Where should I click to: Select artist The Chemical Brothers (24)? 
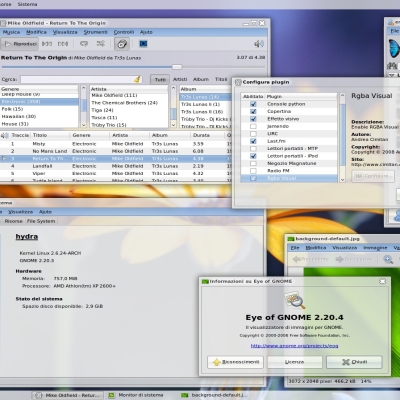click(x=129, y=103)
